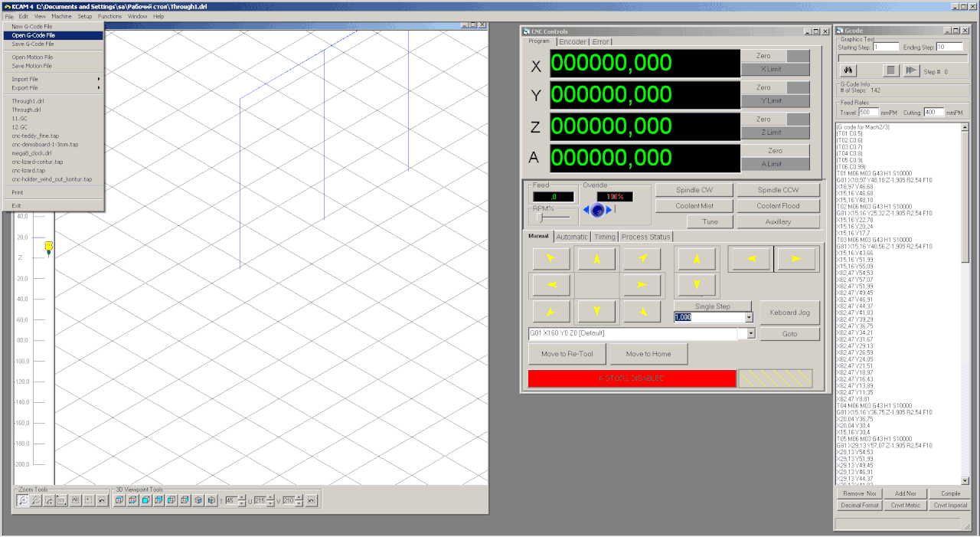The image size is (980, 537).
Task: Jog Z axis up arrow button
Action: (x=697, y=259)
